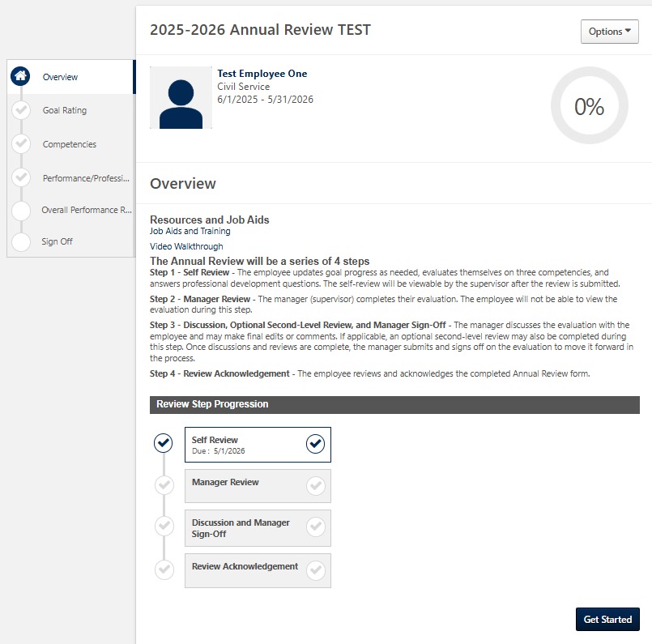This screenshot has width=652, height=644.
Task: Click the 'Step 3 - Discussion, Optional Second-Level Review' text
Action: coord(298,325)
